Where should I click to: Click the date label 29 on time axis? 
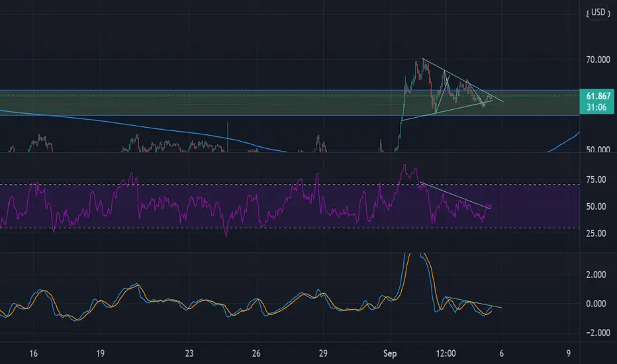pos(323,353)
